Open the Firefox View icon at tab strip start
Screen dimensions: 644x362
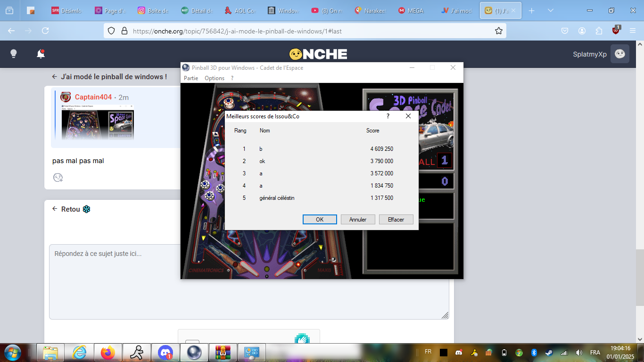9,10
